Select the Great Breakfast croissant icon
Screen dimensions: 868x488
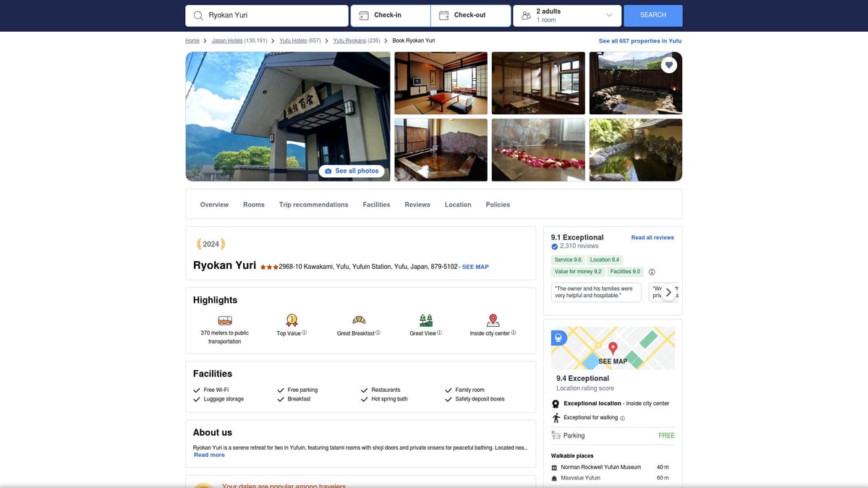(358, 320)
